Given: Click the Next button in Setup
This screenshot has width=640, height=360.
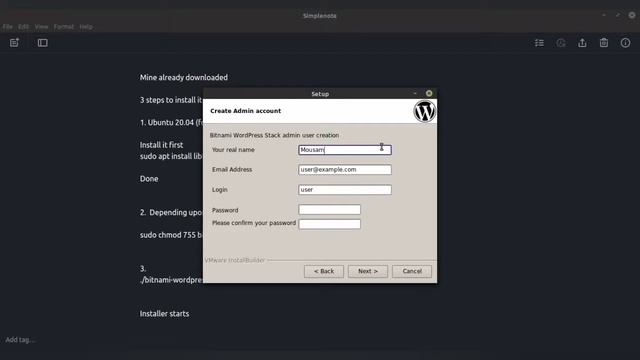Looking at the screenshot, I should [368, 271].
